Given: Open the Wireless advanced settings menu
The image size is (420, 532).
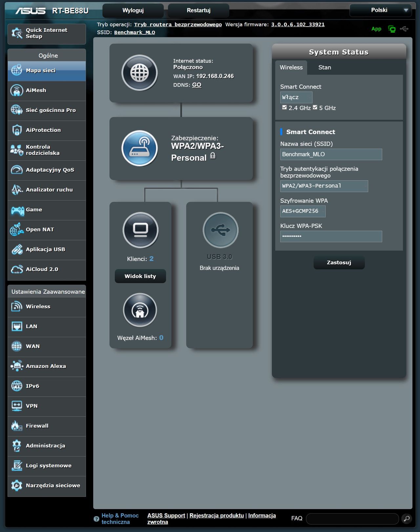Looking at the screenshot, I should click(x=47, y=307).
